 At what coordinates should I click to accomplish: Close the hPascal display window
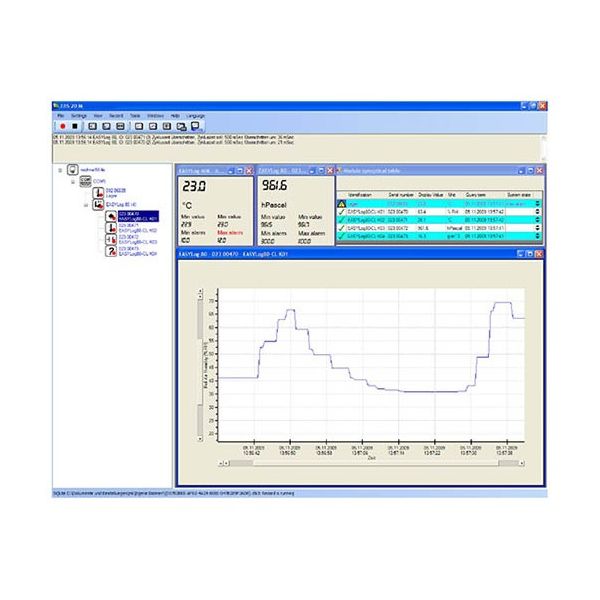(x=330, y=171)
